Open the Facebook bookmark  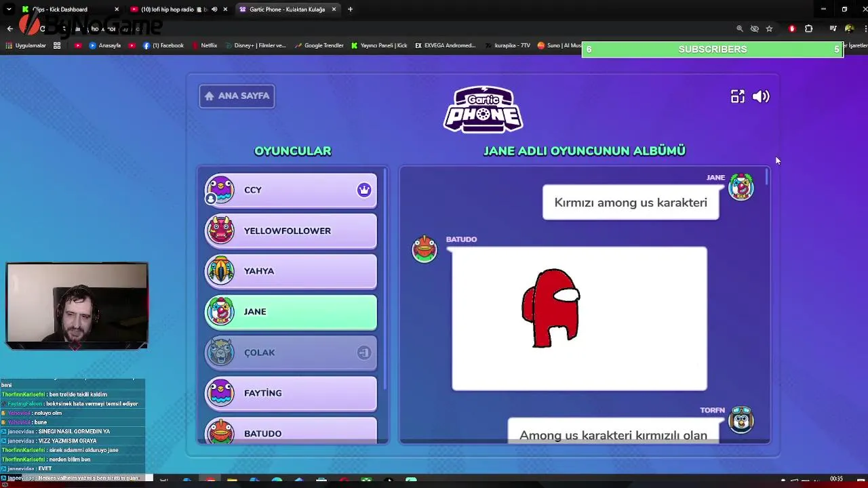pos(163,45)
